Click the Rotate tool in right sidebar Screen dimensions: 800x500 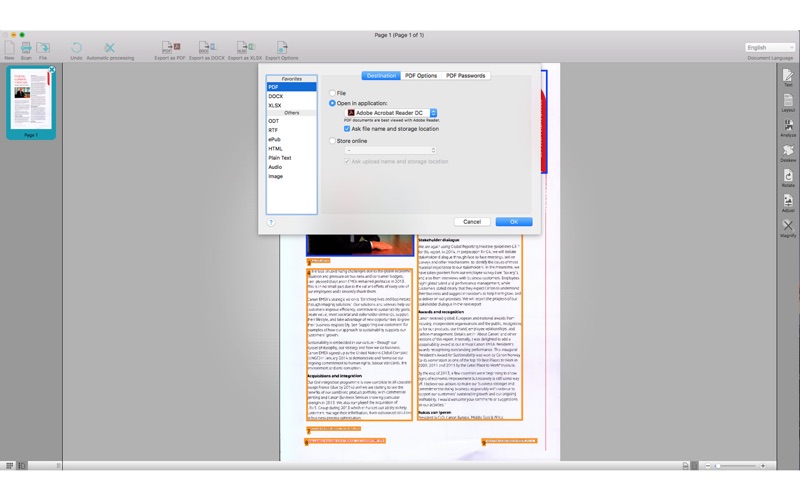788,176
